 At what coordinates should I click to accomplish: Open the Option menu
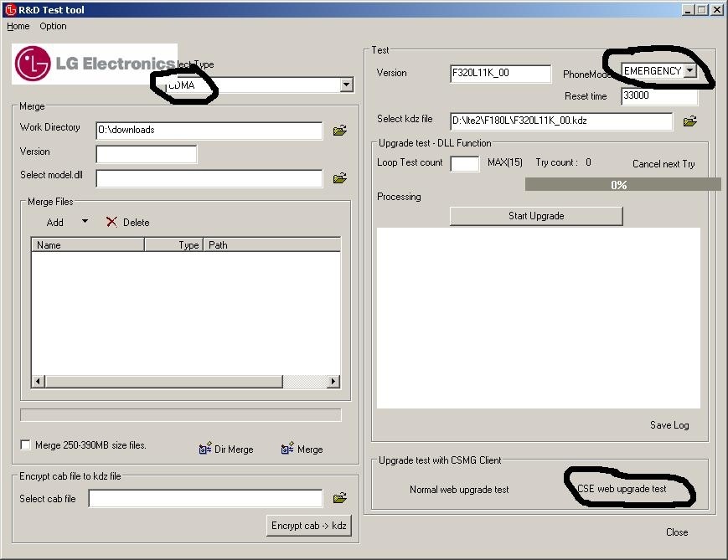click(x=53, y=26)
